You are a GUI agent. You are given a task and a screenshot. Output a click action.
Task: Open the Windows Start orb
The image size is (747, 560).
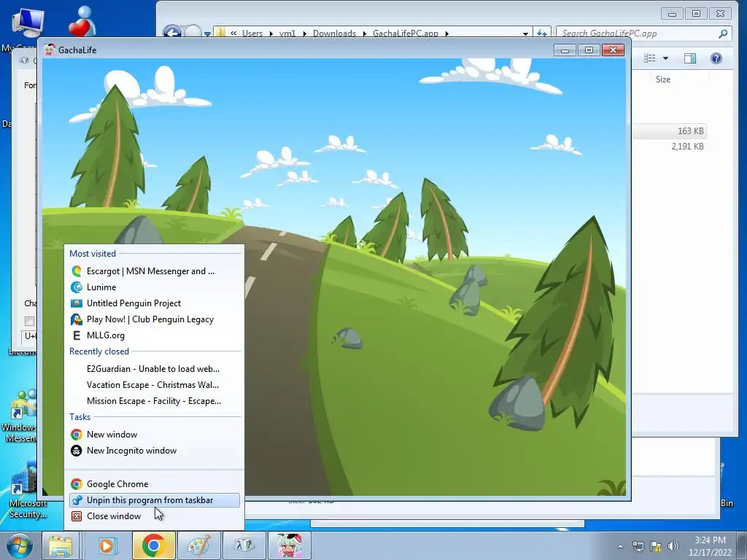(19, 545)
